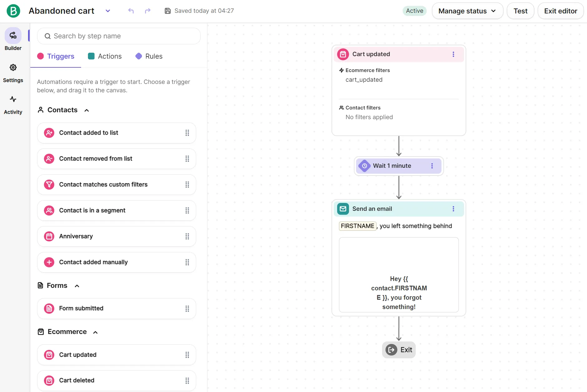The height and width of the screenshot is (392, 587).
Task: Click the cart_updated ecommerce filter text
Action: (364, 80)
